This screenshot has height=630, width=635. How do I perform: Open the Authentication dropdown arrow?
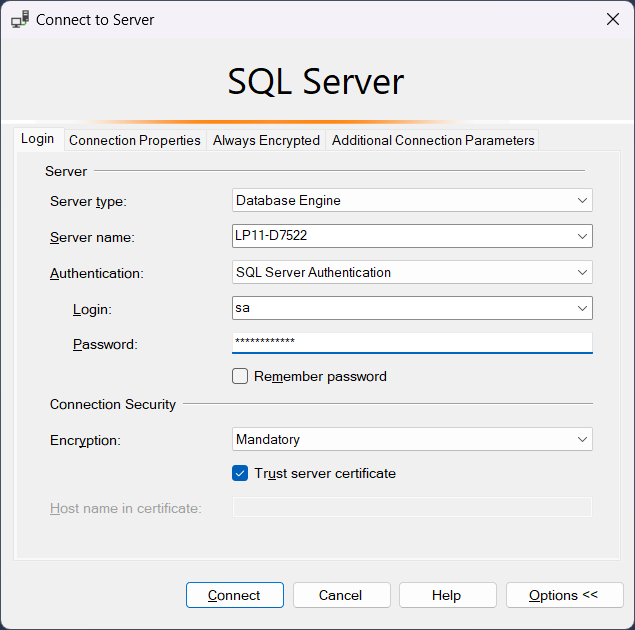(x=582, y=273)
